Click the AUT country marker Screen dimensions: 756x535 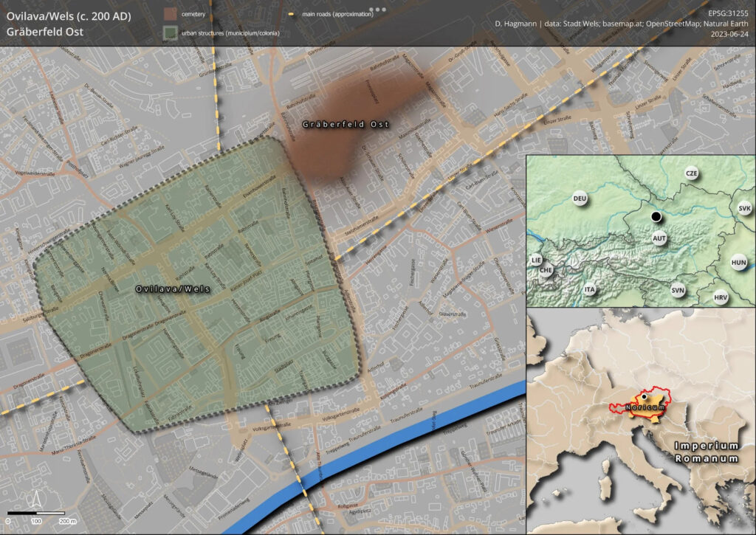pos(661,238)
